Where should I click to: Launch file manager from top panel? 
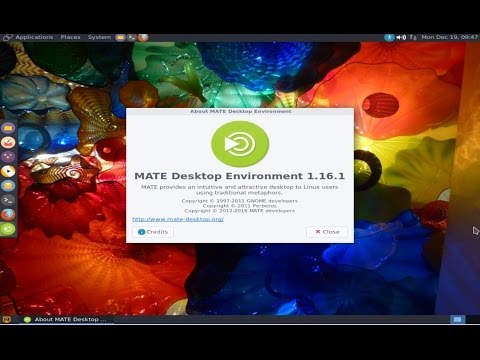click(x=120, y=37)
